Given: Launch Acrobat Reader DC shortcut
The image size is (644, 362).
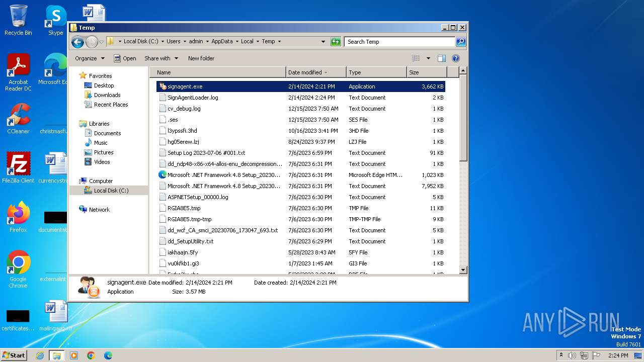Looking at the screenshot, I should [18, 72].
